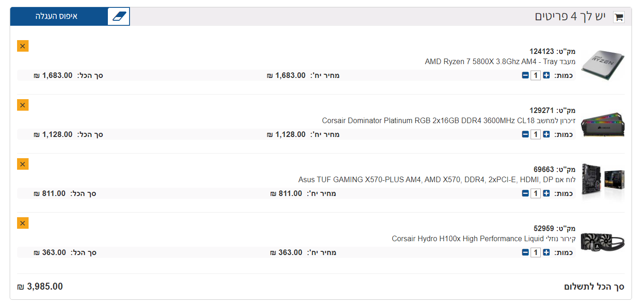Decrease quantity of the Ryzen 7 5800X

pyautogui.click(x=525, y=76)
